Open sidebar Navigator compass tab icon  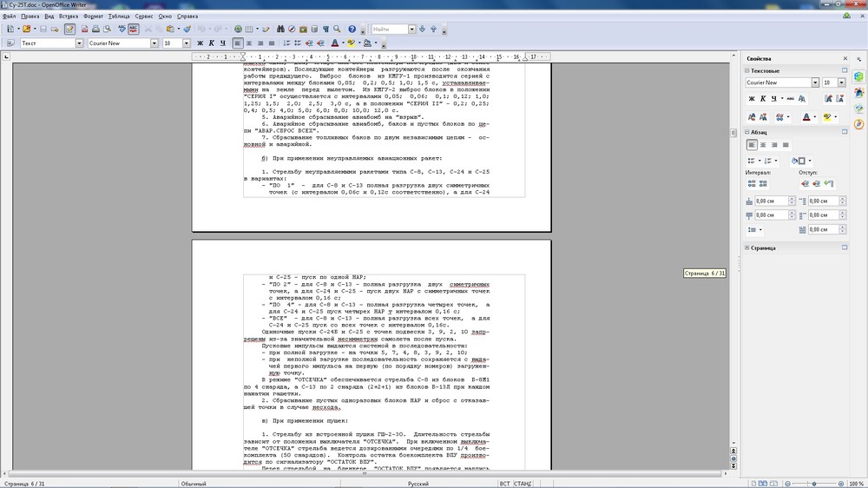(x=858, y=124)
